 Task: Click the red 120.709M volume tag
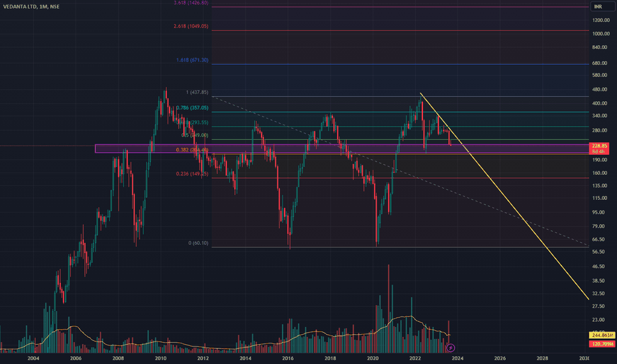coord(602,344)
